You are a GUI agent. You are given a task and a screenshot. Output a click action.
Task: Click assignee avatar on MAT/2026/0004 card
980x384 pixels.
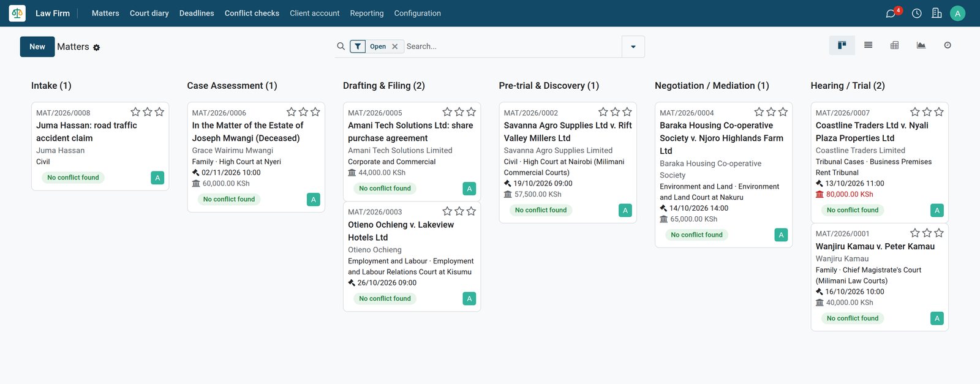point(781,235)
